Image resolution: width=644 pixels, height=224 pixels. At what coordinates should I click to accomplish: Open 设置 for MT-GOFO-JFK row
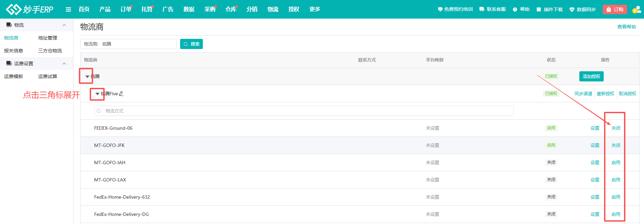(x=595, y=145)
